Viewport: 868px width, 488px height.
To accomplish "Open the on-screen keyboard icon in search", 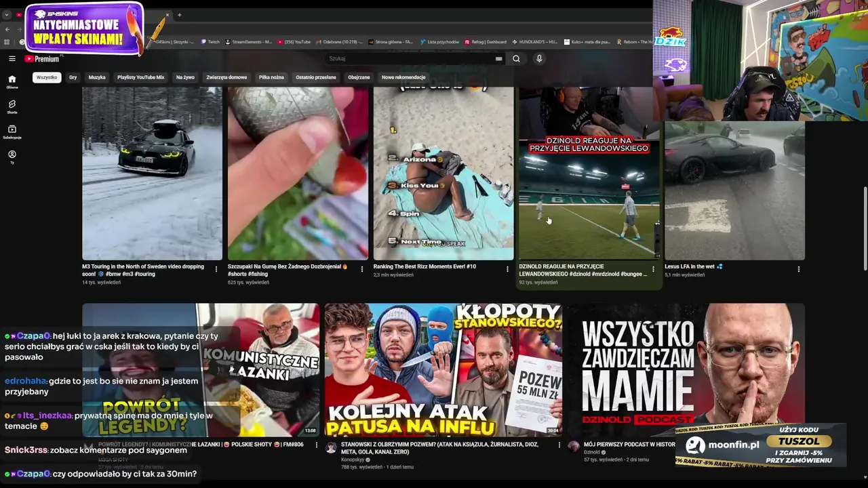I will (x=499, y=59).
